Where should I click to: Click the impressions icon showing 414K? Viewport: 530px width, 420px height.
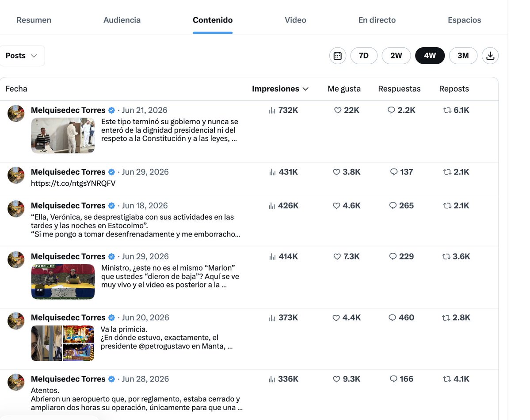272,257
